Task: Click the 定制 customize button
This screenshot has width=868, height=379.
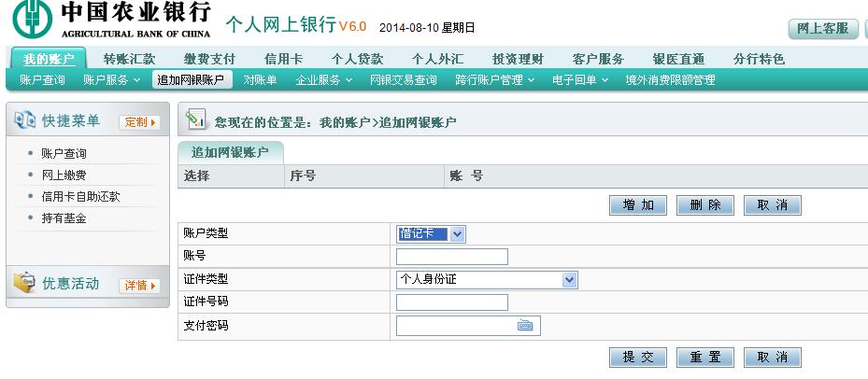Action: pyautogui.click(x=139, y=122)
